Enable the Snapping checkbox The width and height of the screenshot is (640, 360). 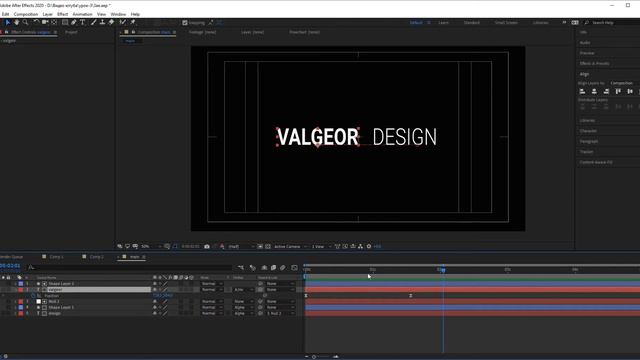click(x=185, y=23)
